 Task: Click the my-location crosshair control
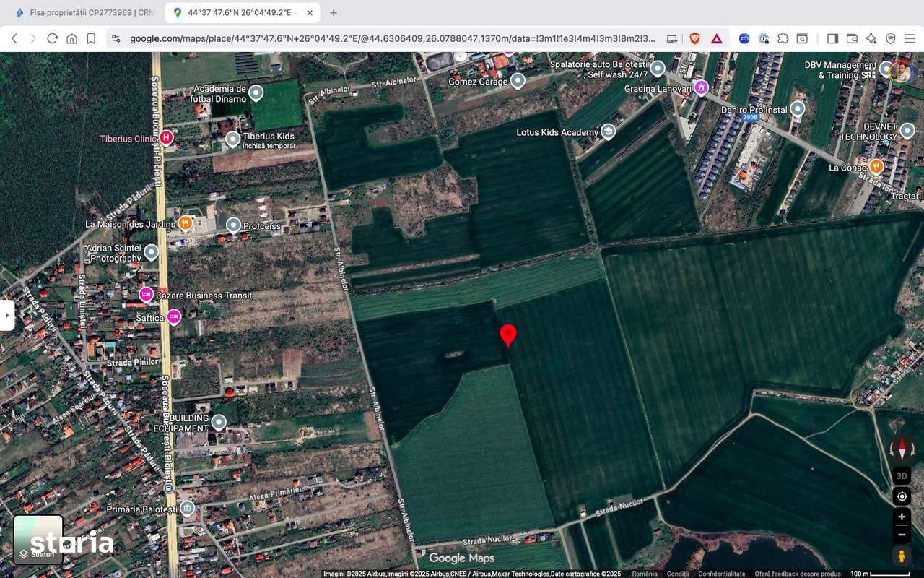point(901,496)
